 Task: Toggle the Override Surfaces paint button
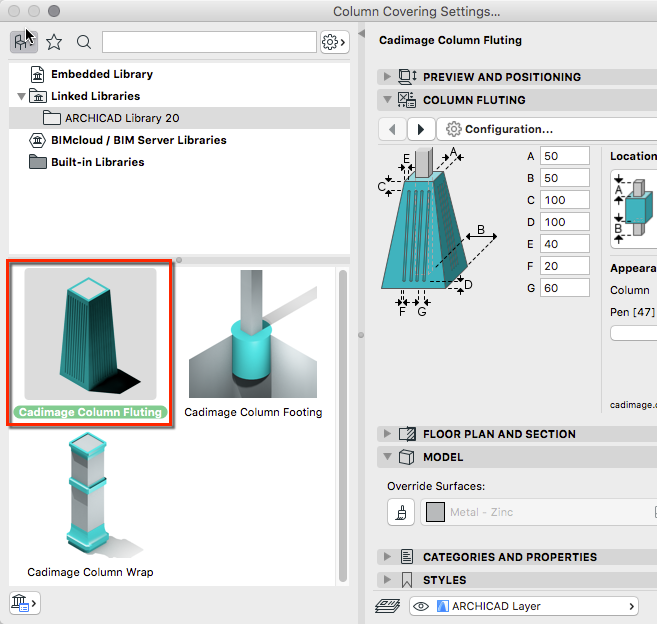401,512
